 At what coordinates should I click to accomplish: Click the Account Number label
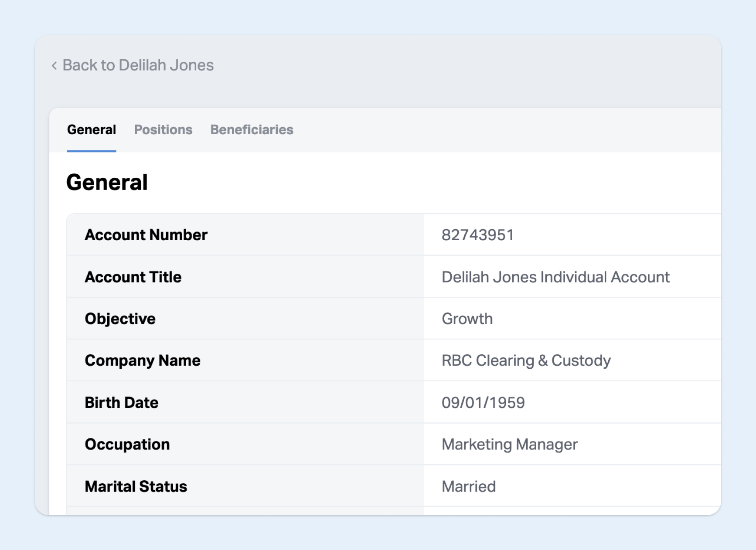146,235
